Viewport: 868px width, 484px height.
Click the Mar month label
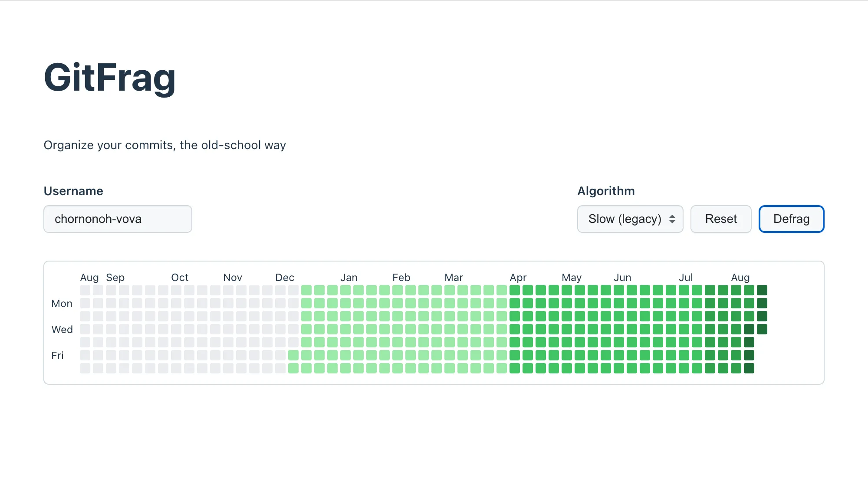coord(454,277)
